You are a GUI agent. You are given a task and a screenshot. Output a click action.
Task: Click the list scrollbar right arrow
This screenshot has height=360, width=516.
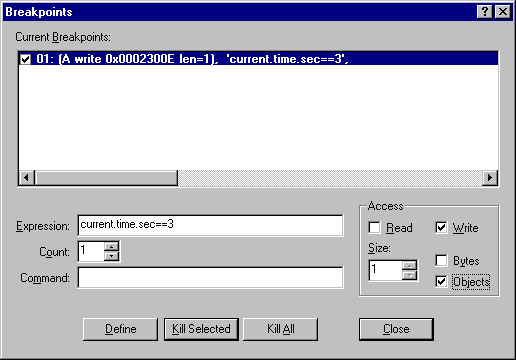(x=490, y=177)
